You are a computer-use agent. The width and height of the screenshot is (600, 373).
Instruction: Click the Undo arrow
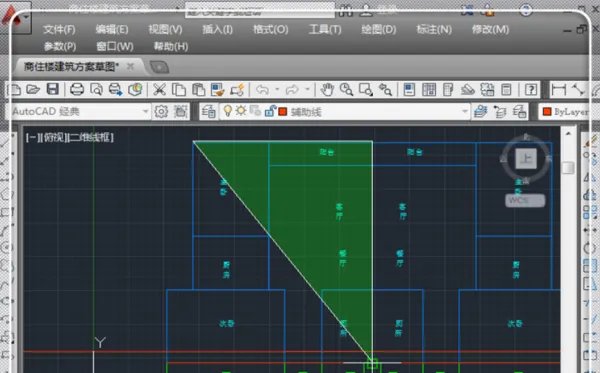[262, 90]
